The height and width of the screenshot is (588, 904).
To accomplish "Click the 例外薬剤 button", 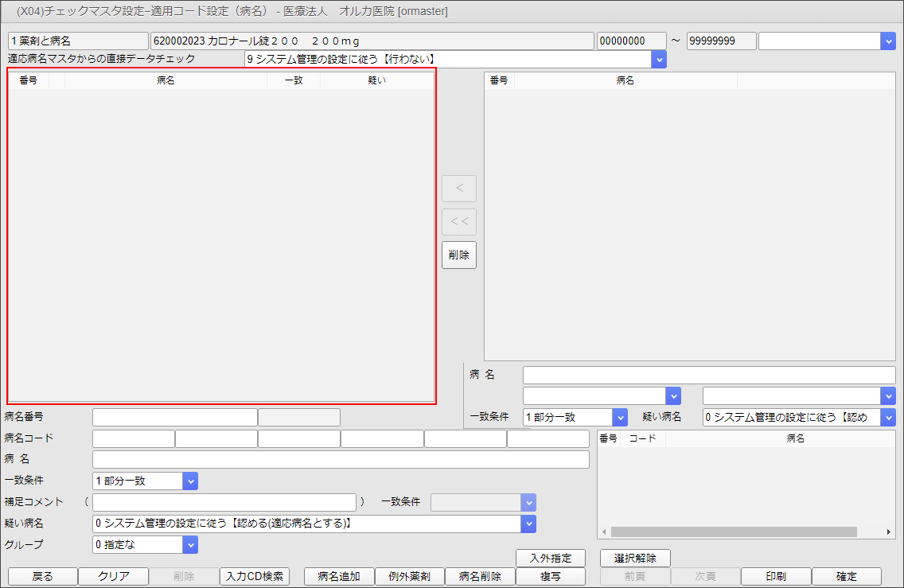I will [x=409, y=576].
